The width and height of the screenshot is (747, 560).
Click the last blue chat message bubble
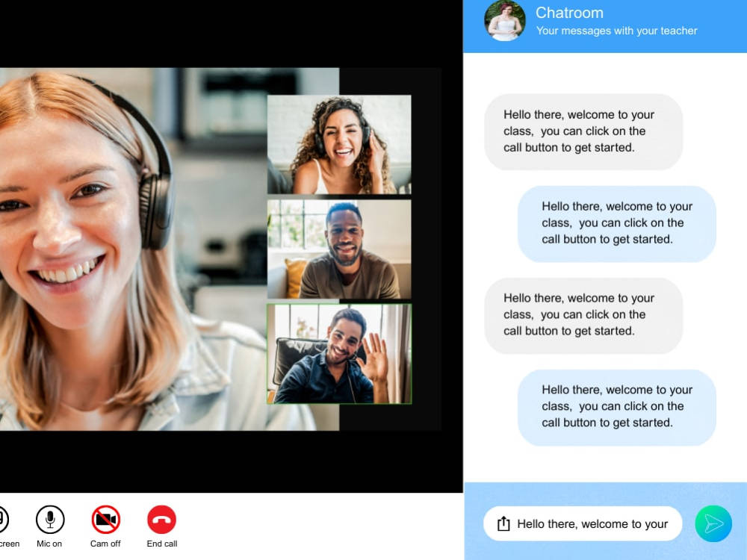click(617, 407)
